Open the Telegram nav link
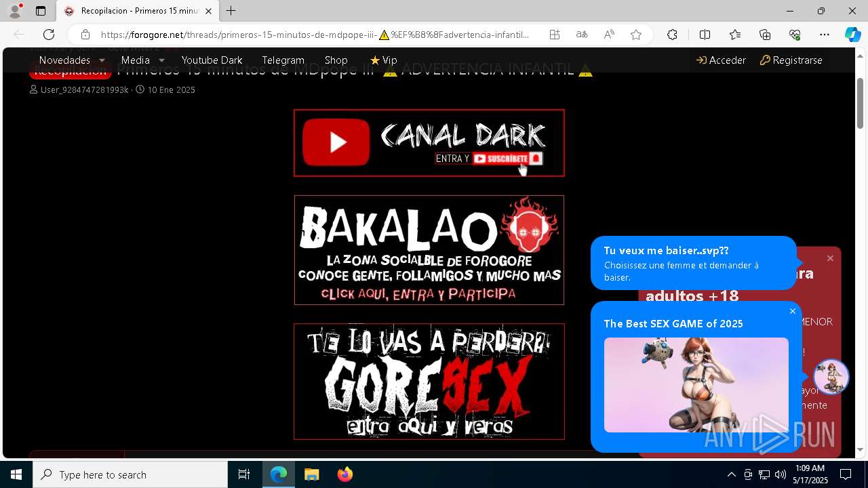The image size is (868, 488). tap(283, 60)
